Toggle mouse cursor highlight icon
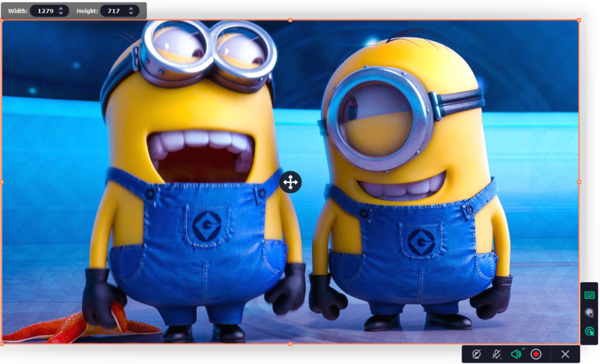600x364 pixels. point(589,313)
